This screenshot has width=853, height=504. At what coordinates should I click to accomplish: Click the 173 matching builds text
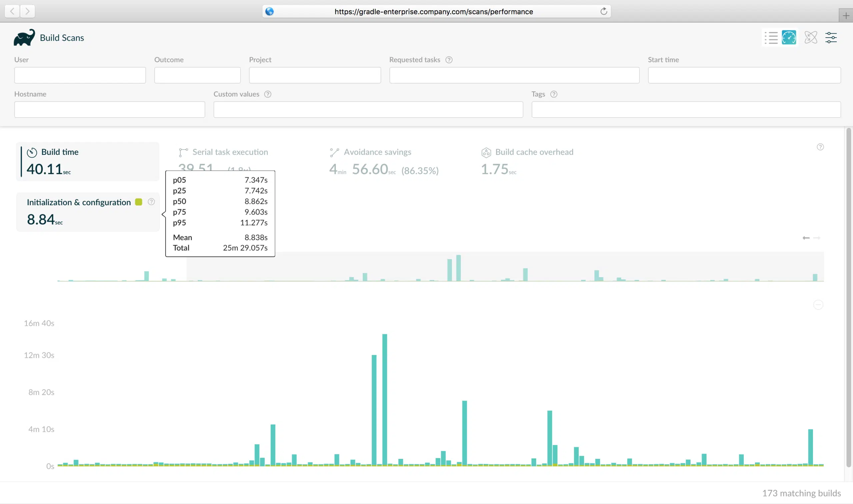(x=801, y=493)
